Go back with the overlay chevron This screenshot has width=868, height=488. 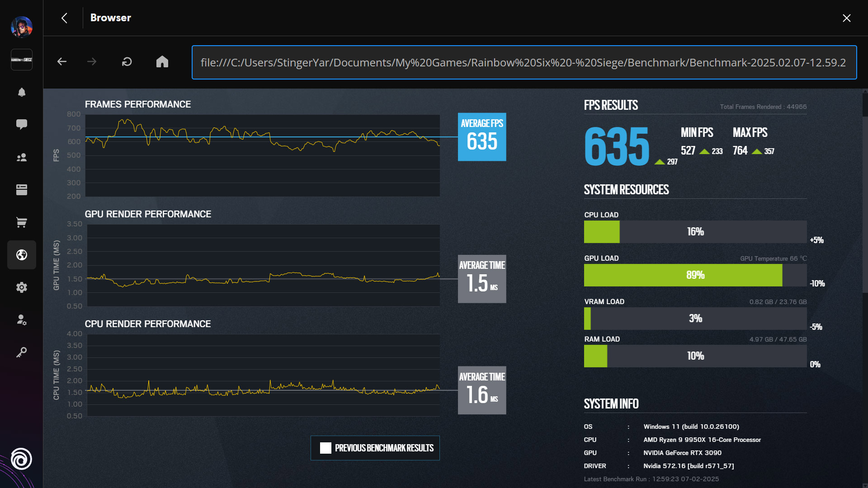click(64, 18)
